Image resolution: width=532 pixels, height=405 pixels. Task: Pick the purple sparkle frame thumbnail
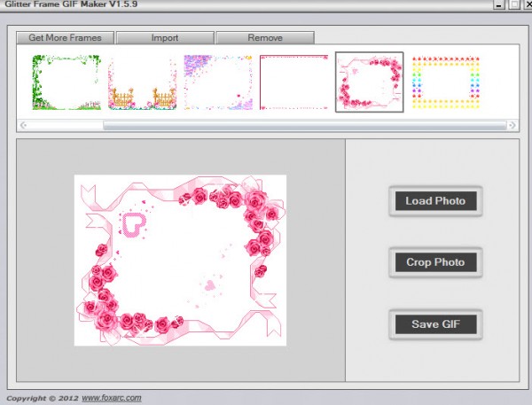(218, 82)
